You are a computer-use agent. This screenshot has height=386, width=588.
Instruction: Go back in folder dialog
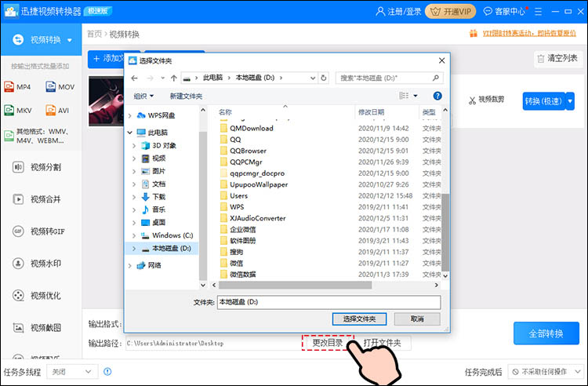(135, 78)
